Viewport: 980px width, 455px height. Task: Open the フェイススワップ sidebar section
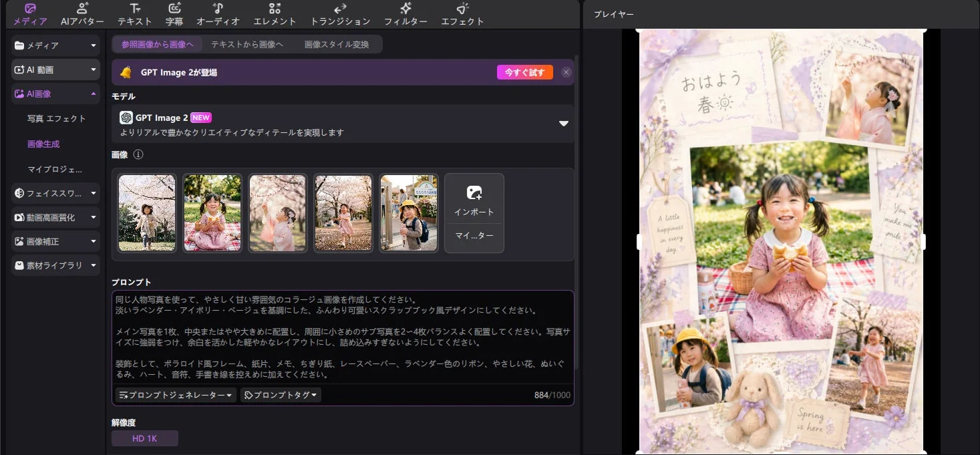tap(55, 192)
